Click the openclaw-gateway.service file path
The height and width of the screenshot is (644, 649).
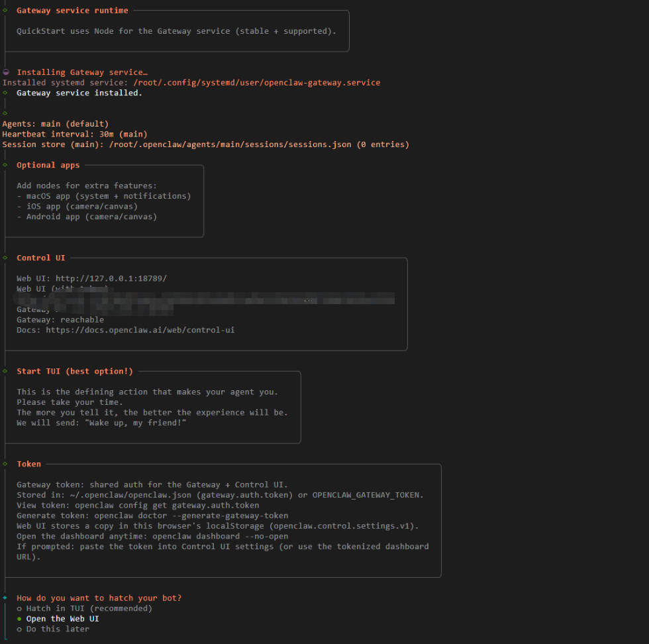257,83
